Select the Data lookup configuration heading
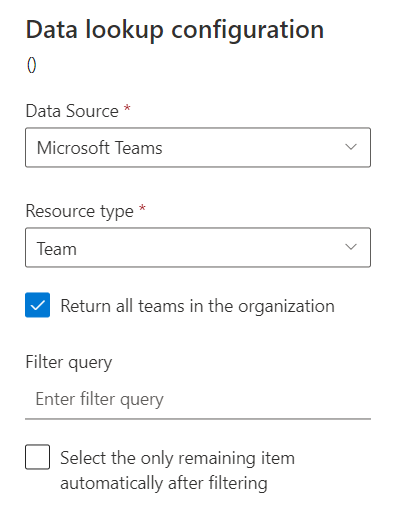The height and width of the screenshot is (520, 401). [x=175, y=30]
